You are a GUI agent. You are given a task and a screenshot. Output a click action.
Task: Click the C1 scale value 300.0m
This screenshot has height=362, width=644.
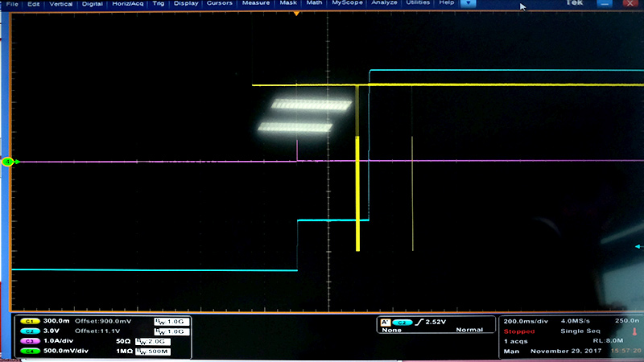(56, 321)
